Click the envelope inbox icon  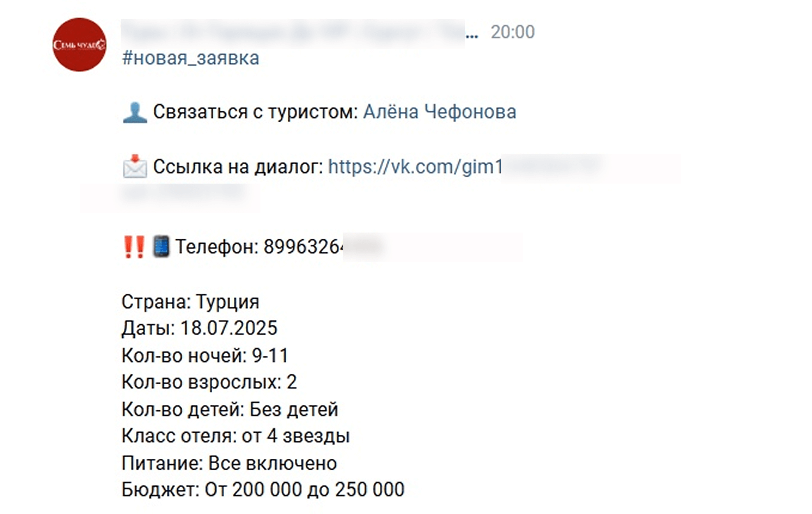coord(135,166)
